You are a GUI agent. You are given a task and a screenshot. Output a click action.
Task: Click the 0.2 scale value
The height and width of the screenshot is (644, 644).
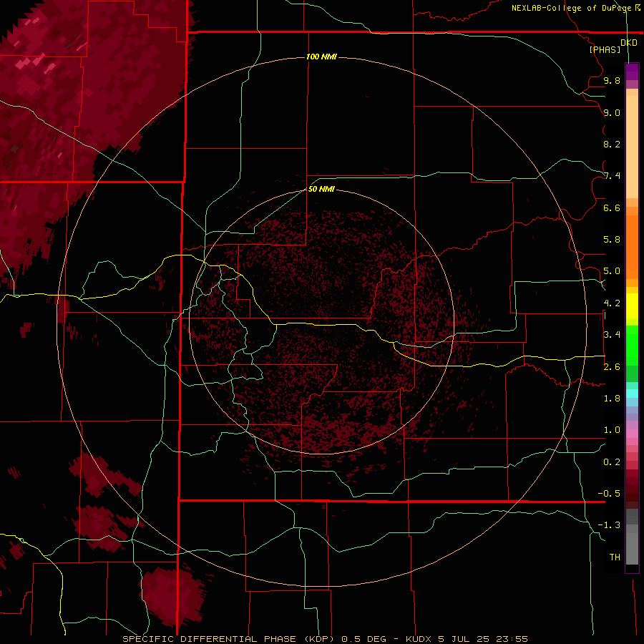[x=612, y=462]
